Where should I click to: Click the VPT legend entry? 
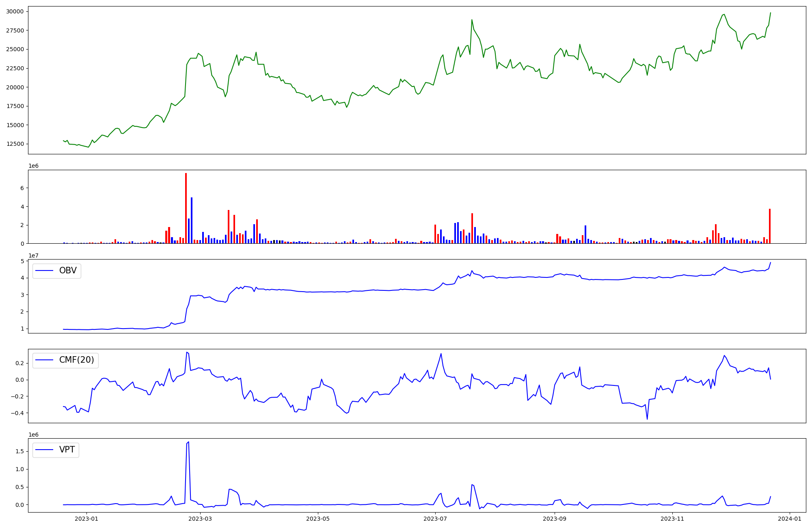56,450
